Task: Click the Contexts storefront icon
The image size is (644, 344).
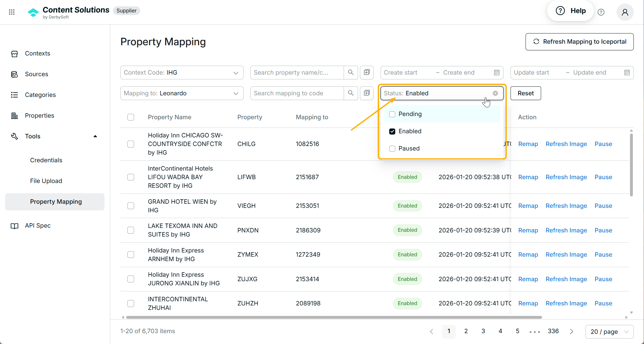Action: click(x=14, y=54)
